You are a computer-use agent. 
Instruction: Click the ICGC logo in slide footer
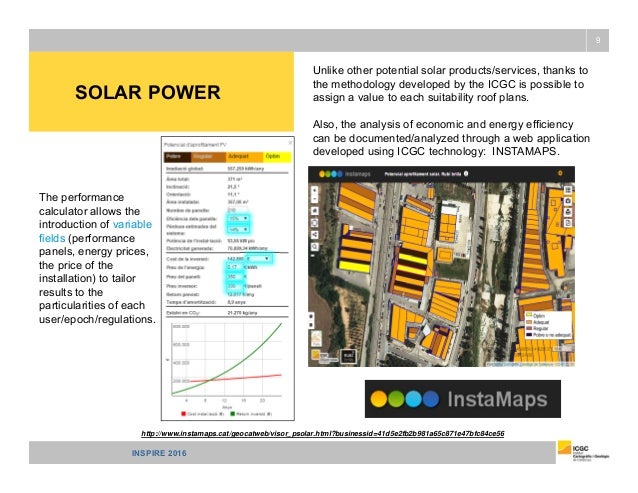point(583,451)
